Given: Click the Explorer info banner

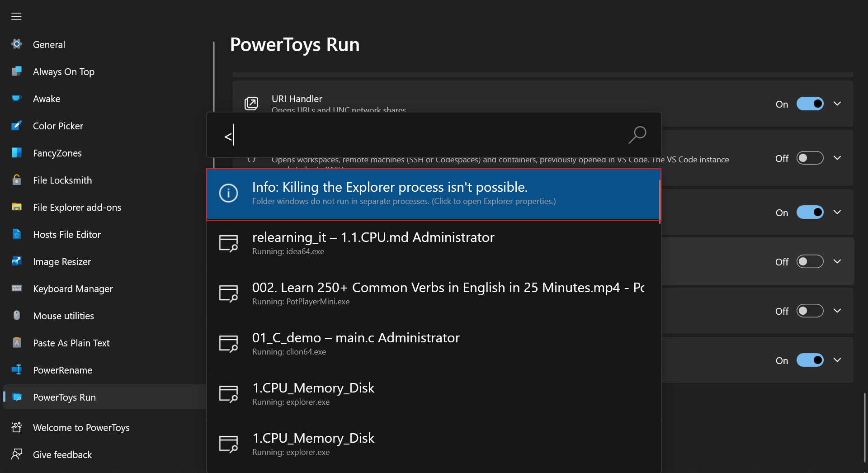Looking at the screenshot, I should click(x=433, y=194).
